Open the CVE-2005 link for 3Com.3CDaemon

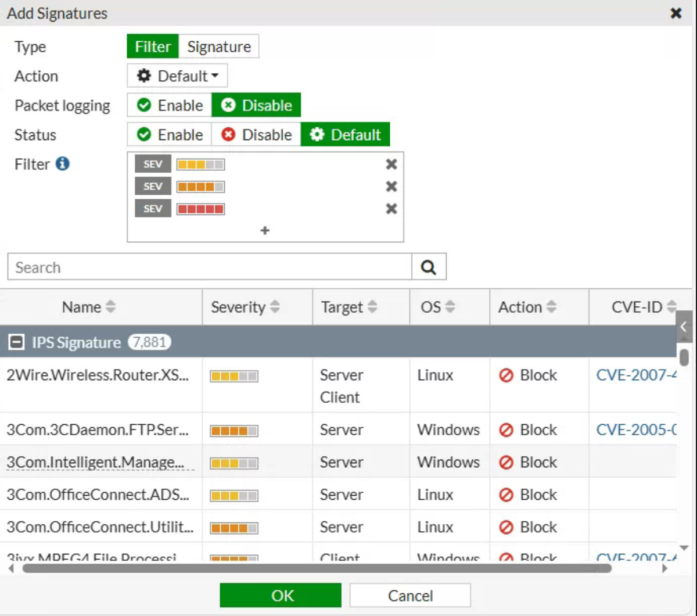[x=637, y=430]
